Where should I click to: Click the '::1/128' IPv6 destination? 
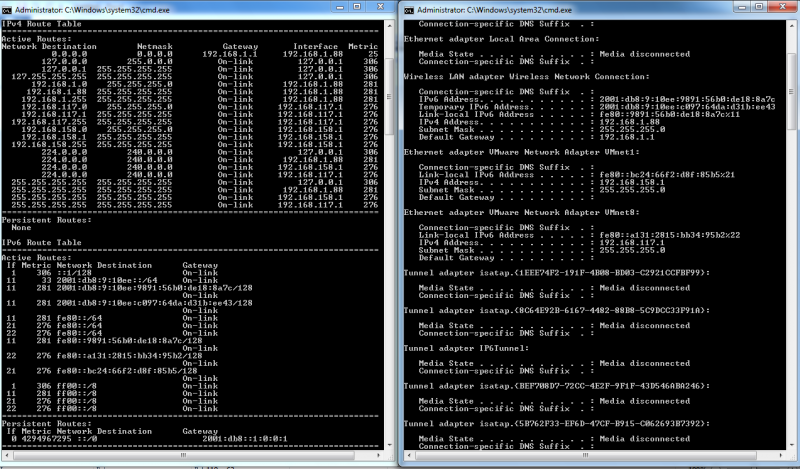click(74, 273)
